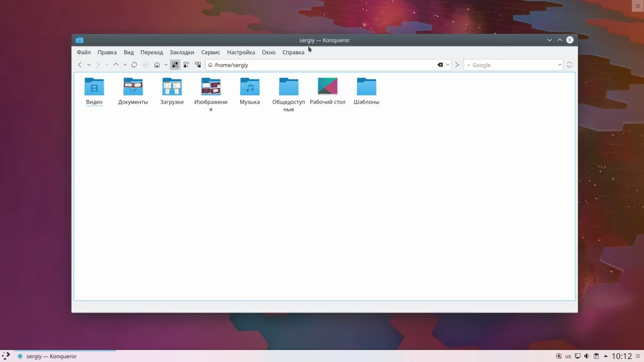
Task: Select the Общедоступные folder
Action: pos(289,94)
